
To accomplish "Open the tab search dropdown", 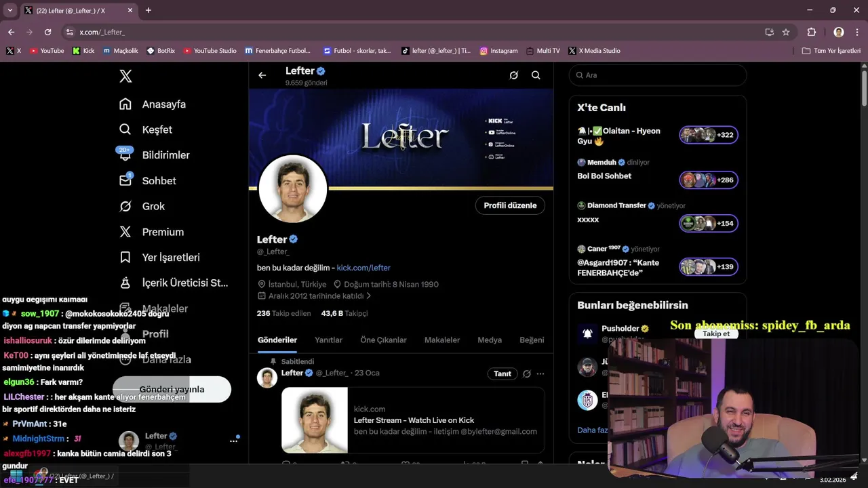I will pos(9,10).
